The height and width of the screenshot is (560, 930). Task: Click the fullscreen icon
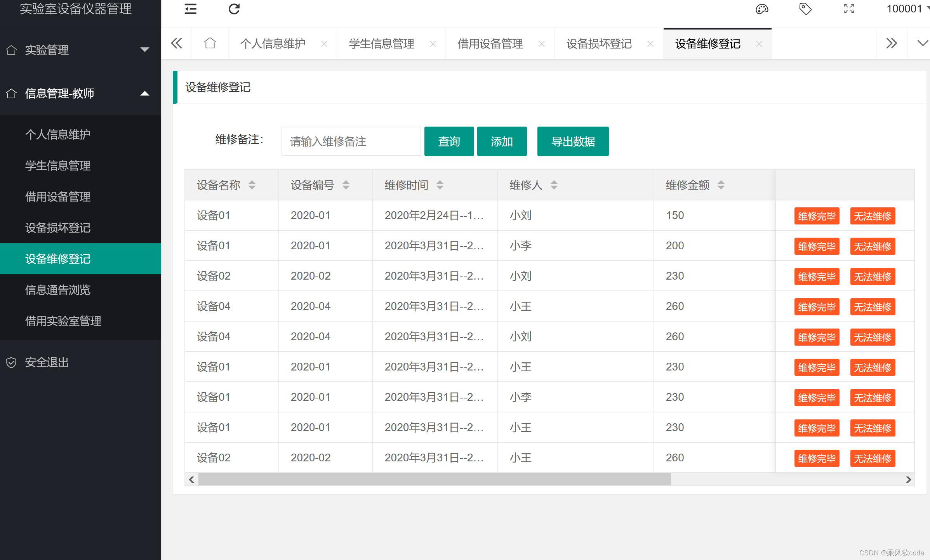[x=849, y=9]
